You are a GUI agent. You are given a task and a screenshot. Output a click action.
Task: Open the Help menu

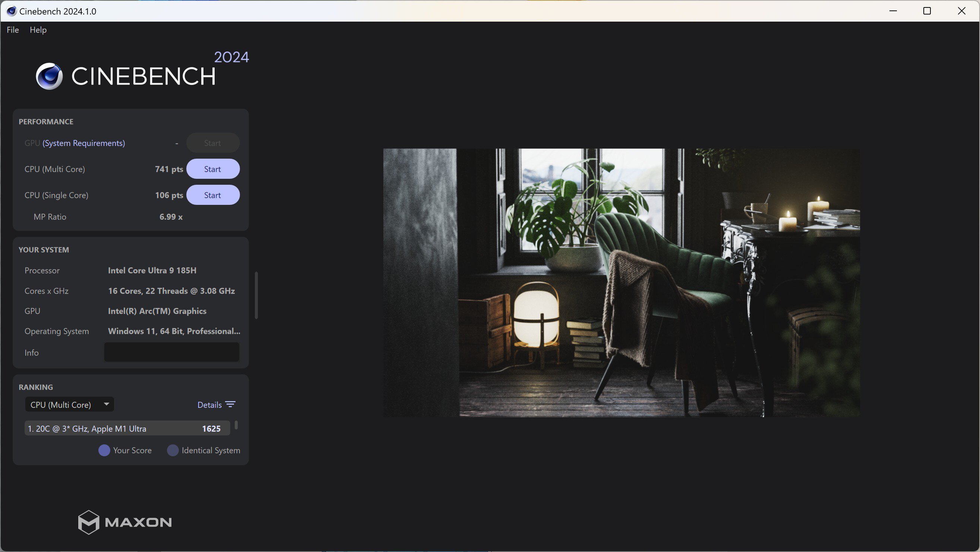[x=38, y=30]
